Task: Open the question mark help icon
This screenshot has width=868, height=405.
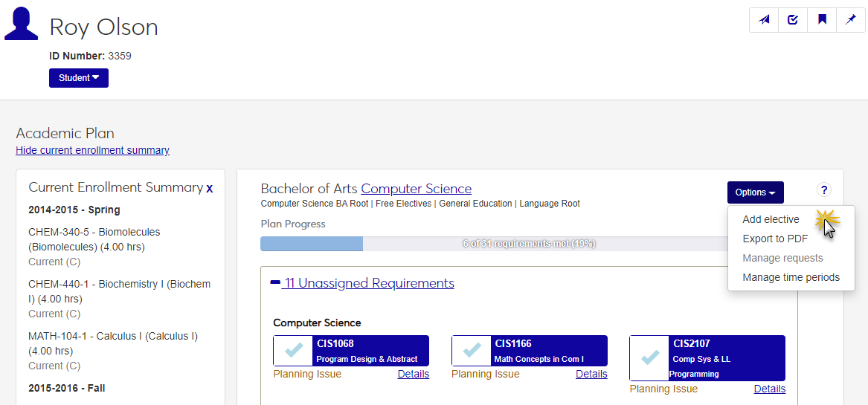Action: click(x=823, y=190)
